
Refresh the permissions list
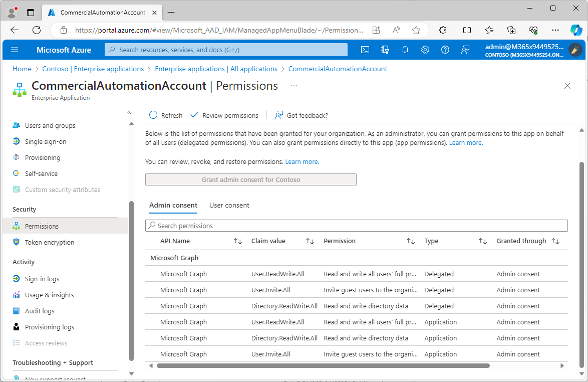[x=165, y=115]
